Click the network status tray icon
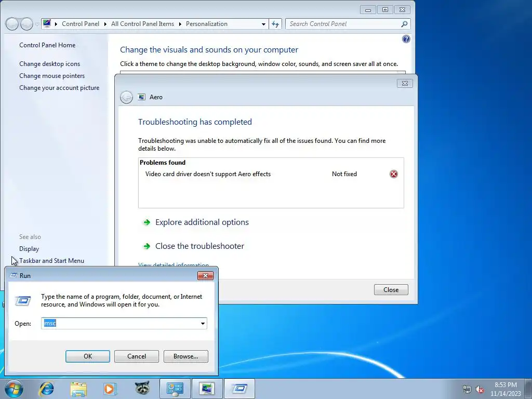Image resolution: width=532 pixels, height=399 pixels. pyautogui.click(x=467, y=390)
